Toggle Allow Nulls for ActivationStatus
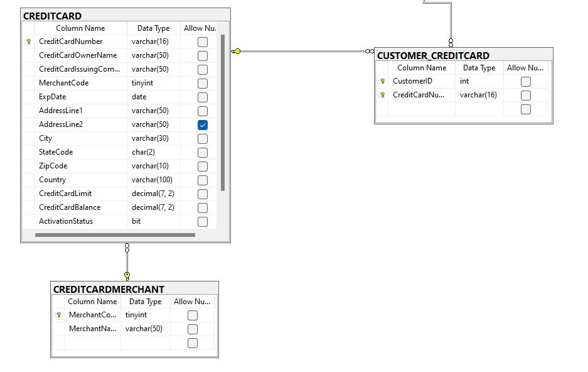 (203, 222)
